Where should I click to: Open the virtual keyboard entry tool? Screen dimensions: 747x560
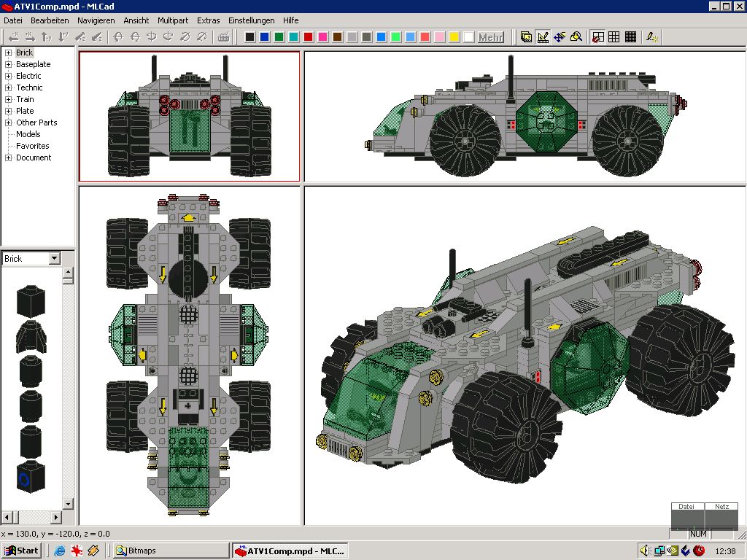click(x=222, y=36)
